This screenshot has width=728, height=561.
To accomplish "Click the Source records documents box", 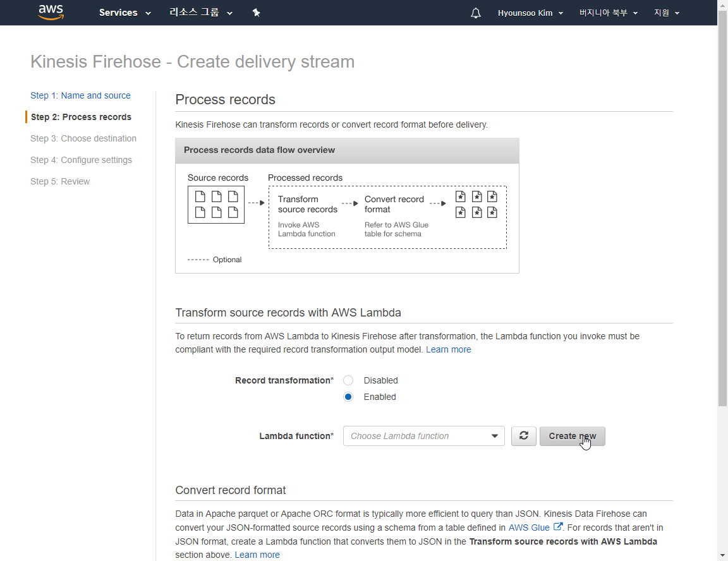I will 216,205.
